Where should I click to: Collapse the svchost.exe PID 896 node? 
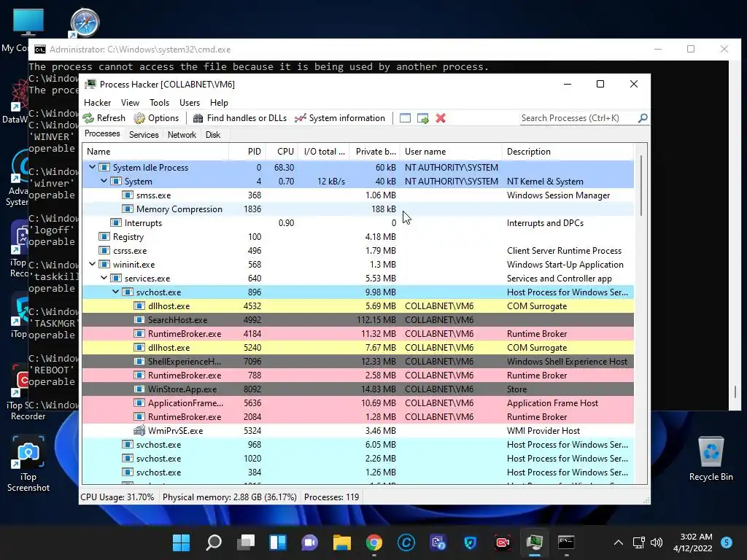pyautogui.click(x=116, y=292)
